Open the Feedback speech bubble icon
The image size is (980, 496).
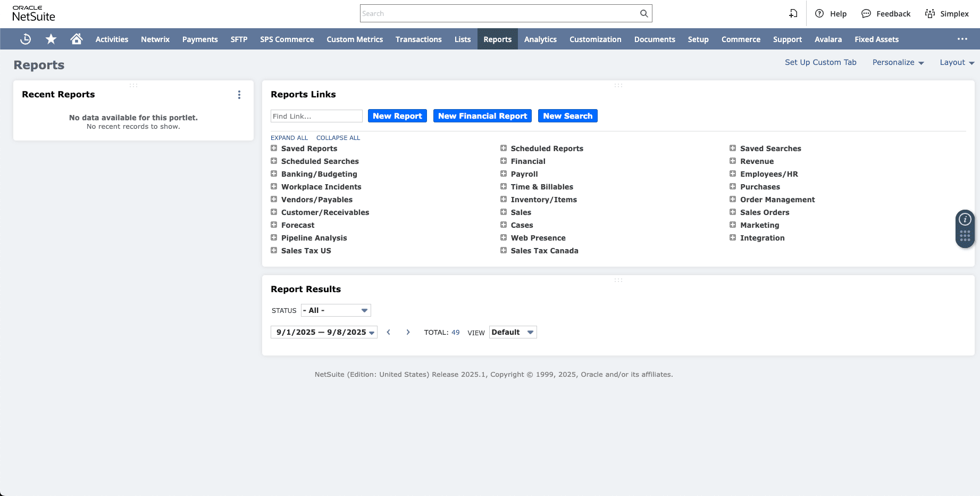(x=866, y=14)
